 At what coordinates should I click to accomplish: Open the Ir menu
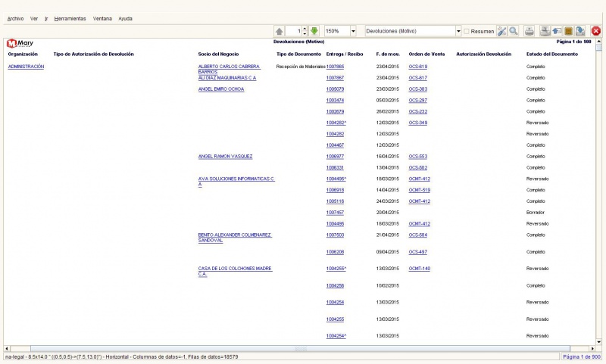tap(46, 18)
